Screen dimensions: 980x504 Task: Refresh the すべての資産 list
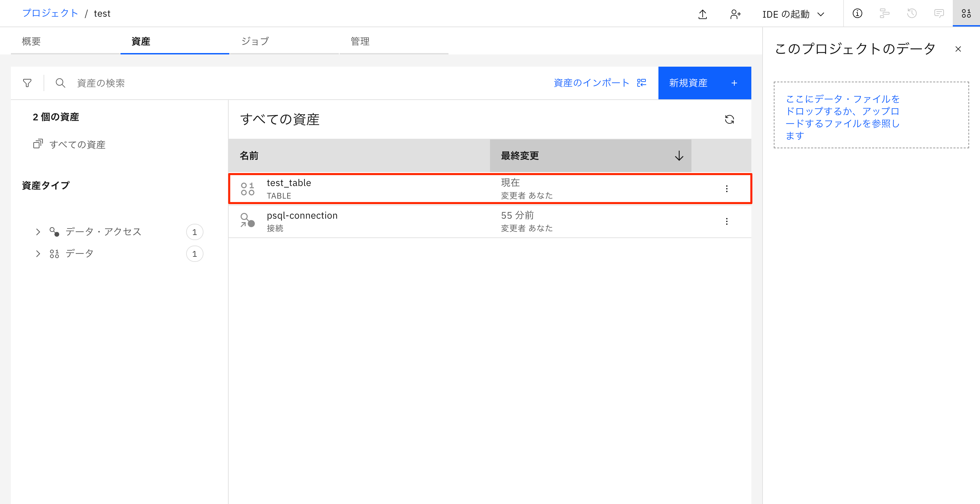click(x=730, y=119)
